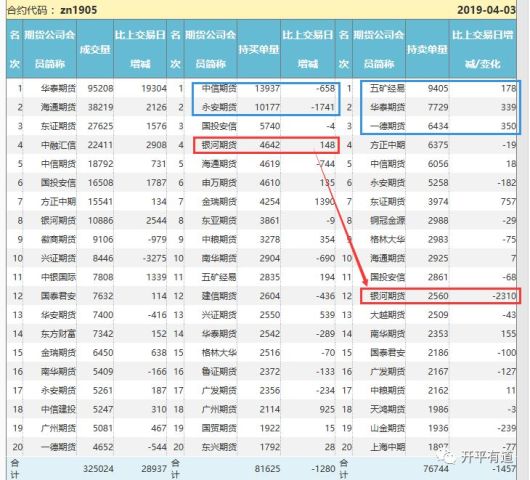Click the 国贸期货 company name
Viewport: 530px width, 480px height.
click(219, 428)
